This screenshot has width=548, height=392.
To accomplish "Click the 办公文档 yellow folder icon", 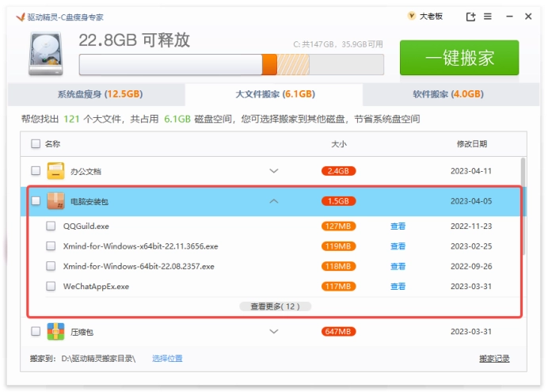I will 55,171.
